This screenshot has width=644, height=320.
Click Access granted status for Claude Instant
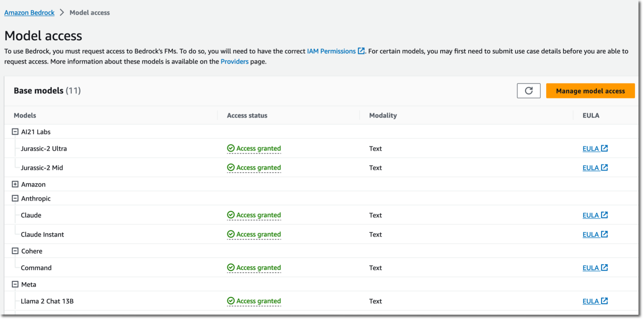coord(258,234)
